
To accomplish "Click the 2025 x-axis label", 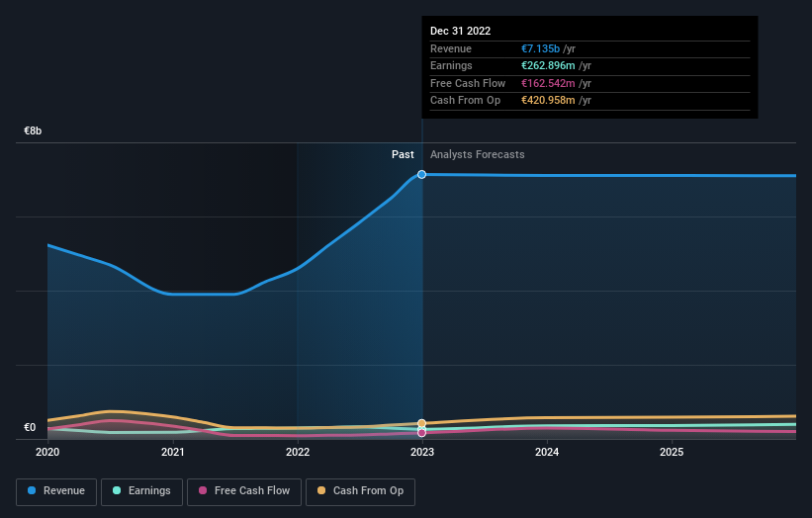I will click(672, 452).
